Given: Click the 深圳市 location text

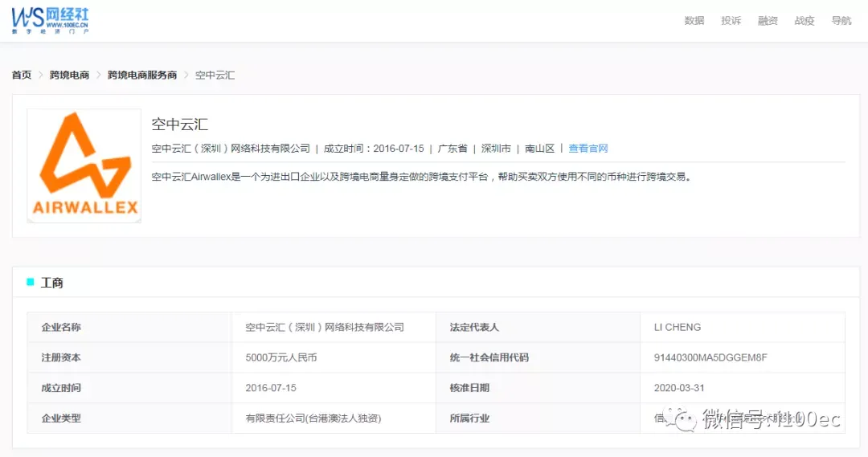Looking at the screenshot, I should [x=496, y=149].
